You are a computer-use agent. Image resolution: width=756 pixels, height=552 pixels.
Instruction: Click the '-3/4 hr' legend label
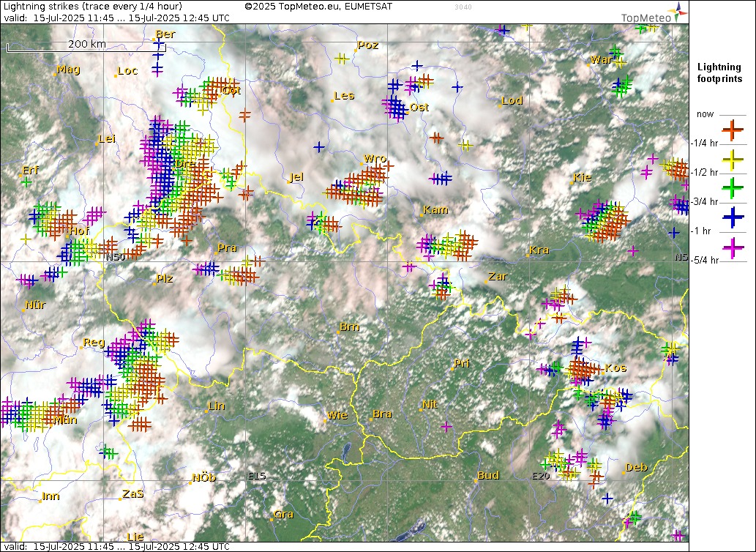tap(704, 201)
